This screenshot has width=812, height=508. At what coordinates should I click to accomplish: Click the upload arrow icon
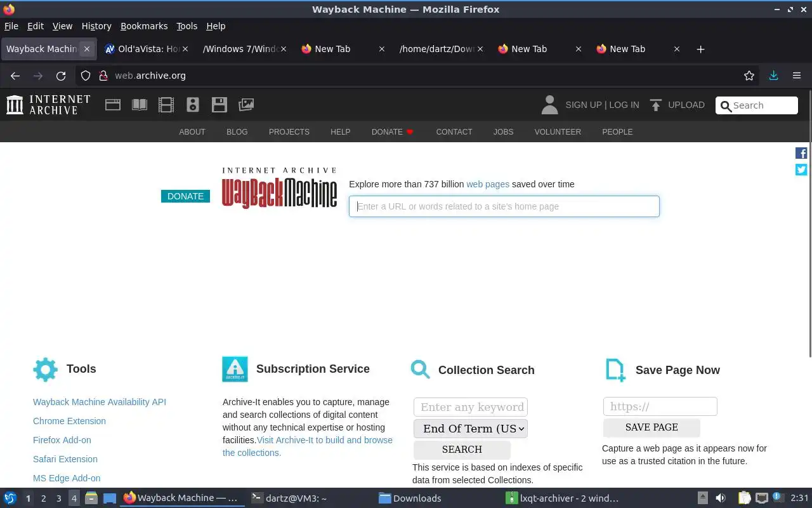pos(656,105)
